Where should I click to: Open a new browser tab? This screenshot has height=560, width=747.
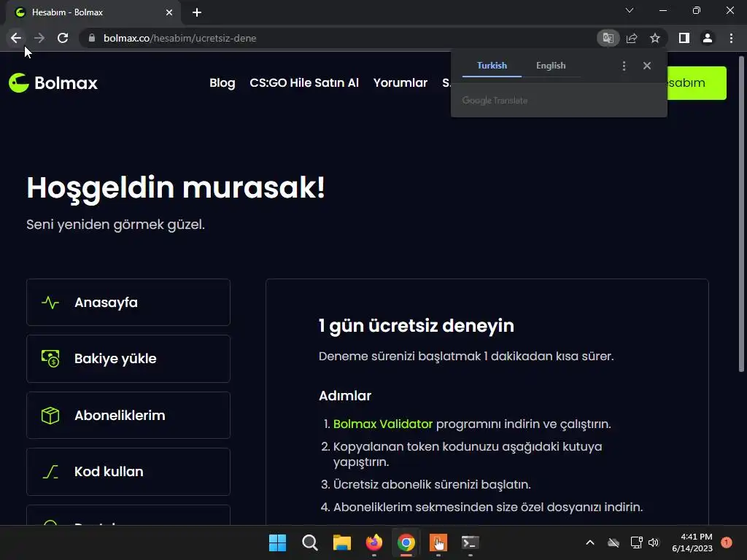tap(197, 12)
